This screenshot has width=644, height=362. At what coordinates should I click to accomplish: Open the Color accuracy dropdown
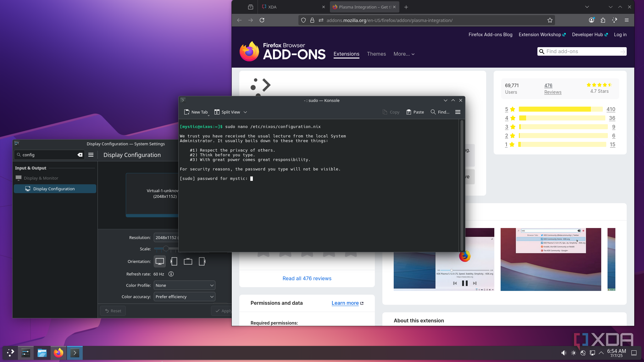click(x=184, y=297)
